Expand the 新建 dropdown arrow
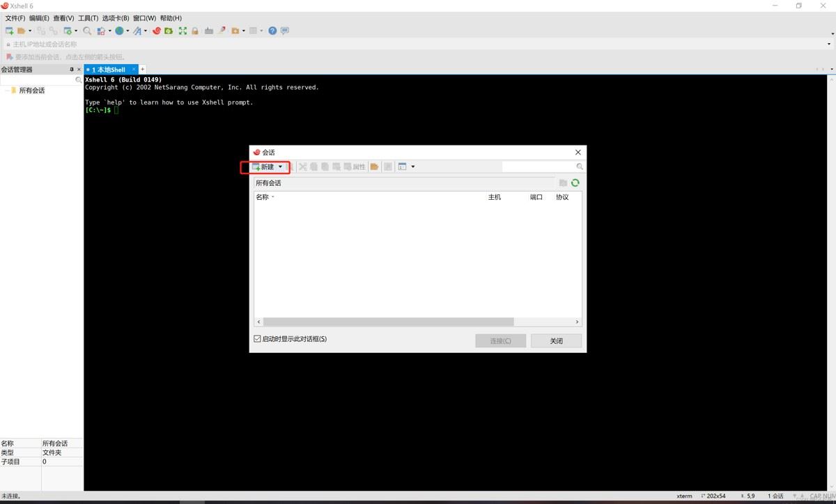Image resolution: width=836 pixels, height=504 pixels. tap(280, 167)
